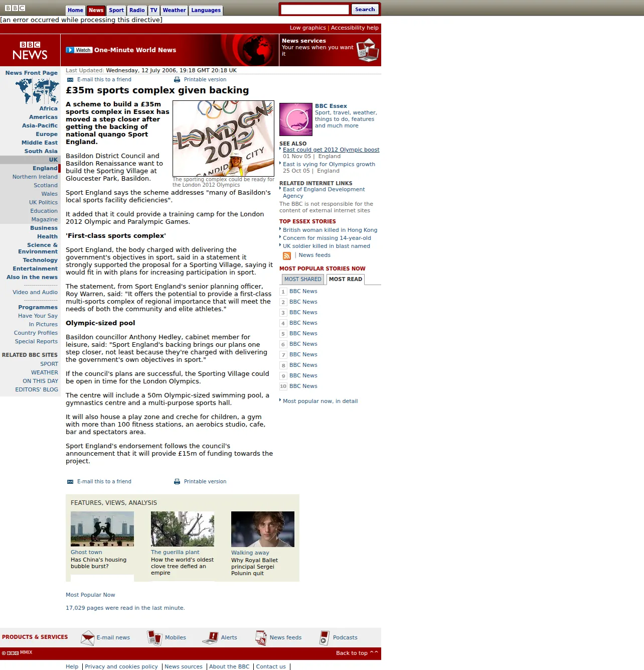Image resolution: width=644 pixels, height=670 pixels.
Task: Select the Most Read tab
Action: [346, 279]
